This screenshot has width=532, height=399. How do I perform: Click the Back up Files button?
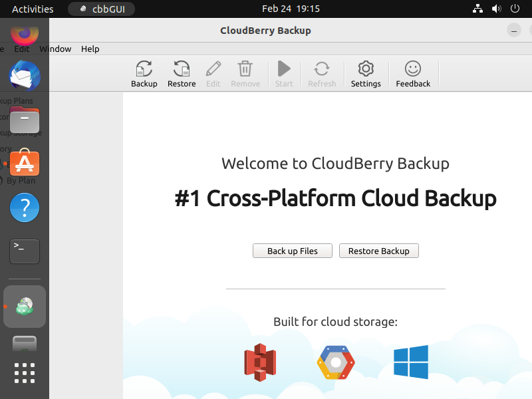[293, 251]
